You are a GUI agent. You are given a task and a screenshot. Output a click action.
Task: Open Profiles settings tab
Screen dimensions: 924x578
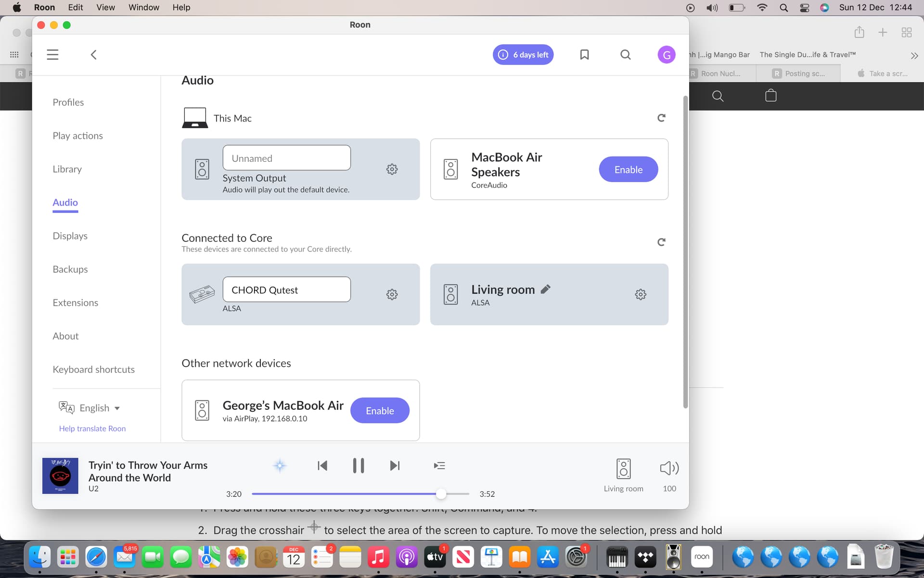click(x=68, y=102)
